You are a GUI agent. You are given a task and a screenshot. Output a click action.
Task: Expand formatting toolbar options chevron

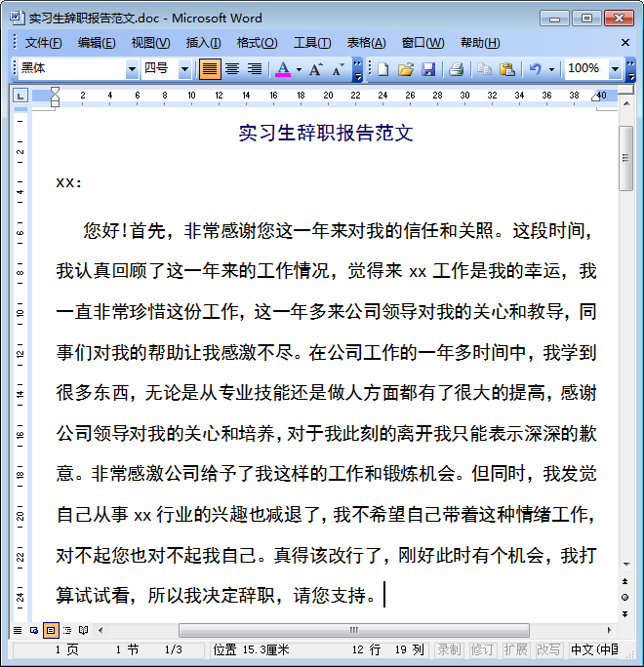pyautogui.click(x=357, y=69)
